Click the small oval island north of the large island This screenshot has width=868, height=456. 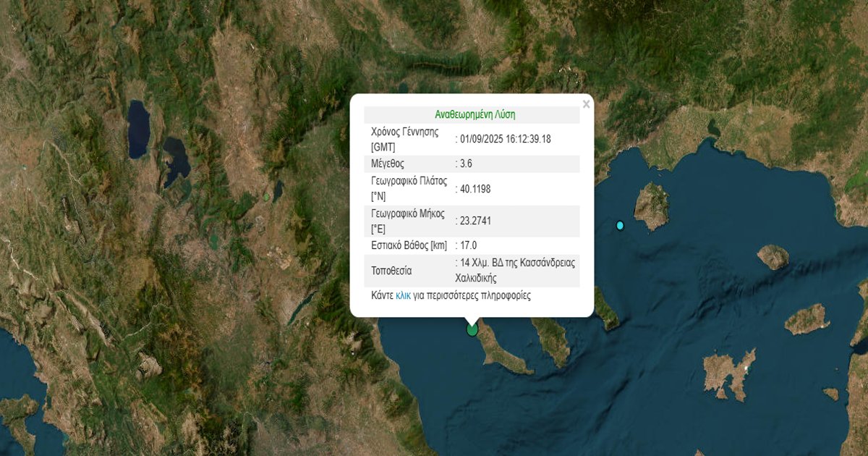[773, 256]
